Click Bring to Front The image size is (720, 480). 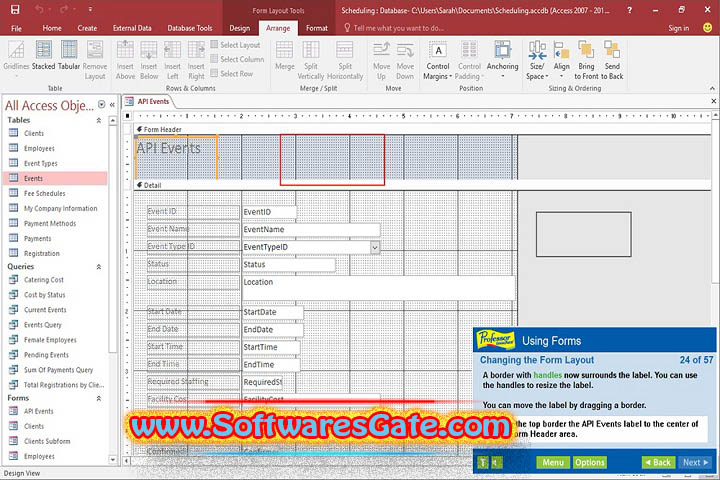[586, 60]
